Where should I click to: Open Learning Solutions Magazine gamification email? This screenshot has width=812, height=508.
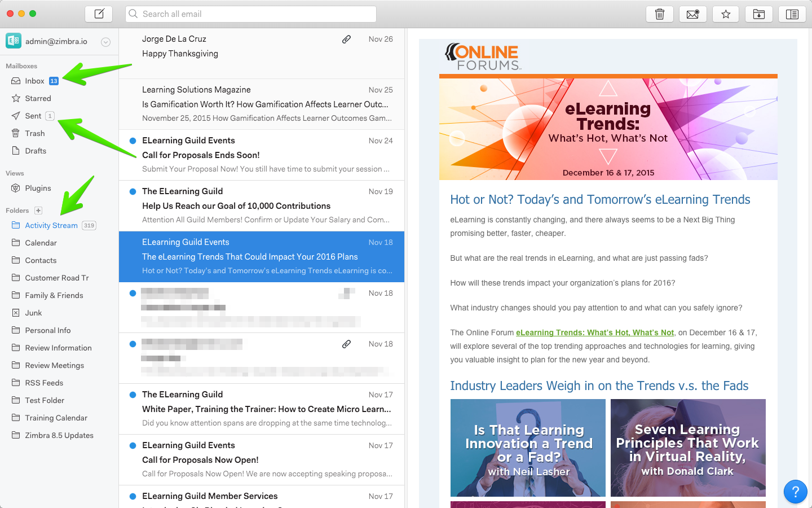[262, 104]
